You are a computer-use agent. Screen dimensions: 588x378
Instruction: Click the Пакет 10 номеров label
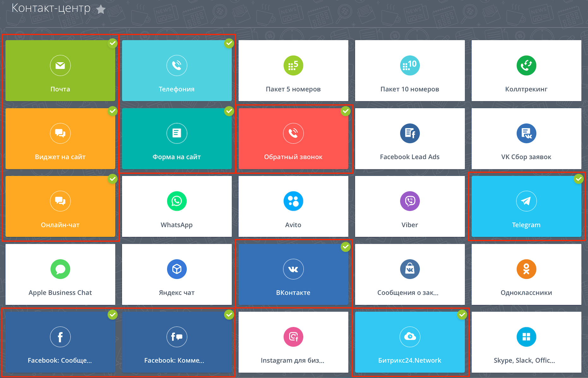[x=410, y=89]
